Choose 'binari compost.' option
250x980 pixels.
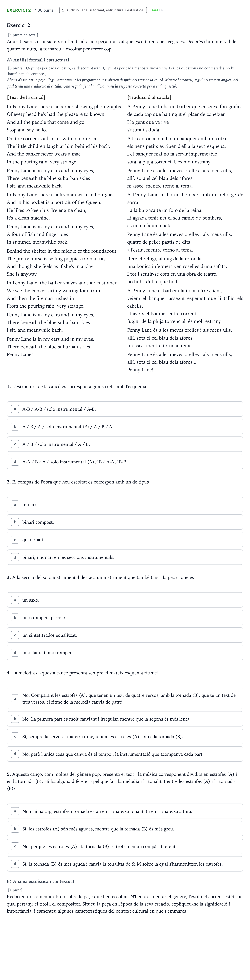(125, 522)
